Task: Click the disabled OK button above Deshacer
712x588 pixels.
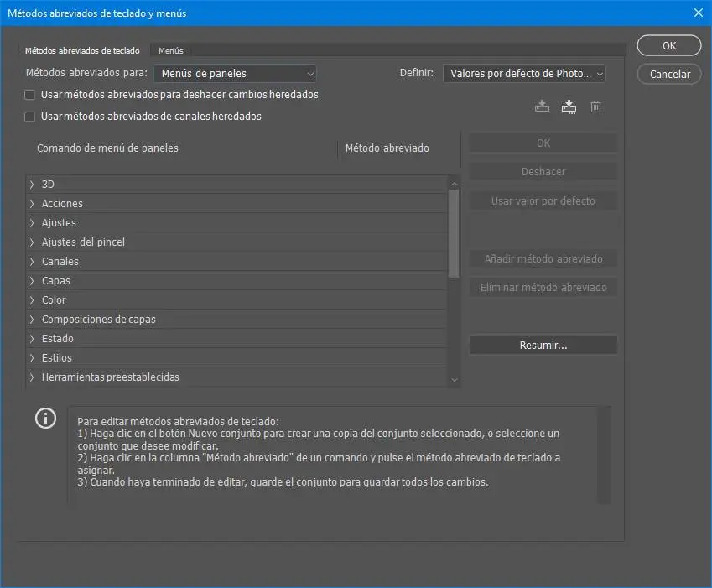Action: click(x=543, y=143)
